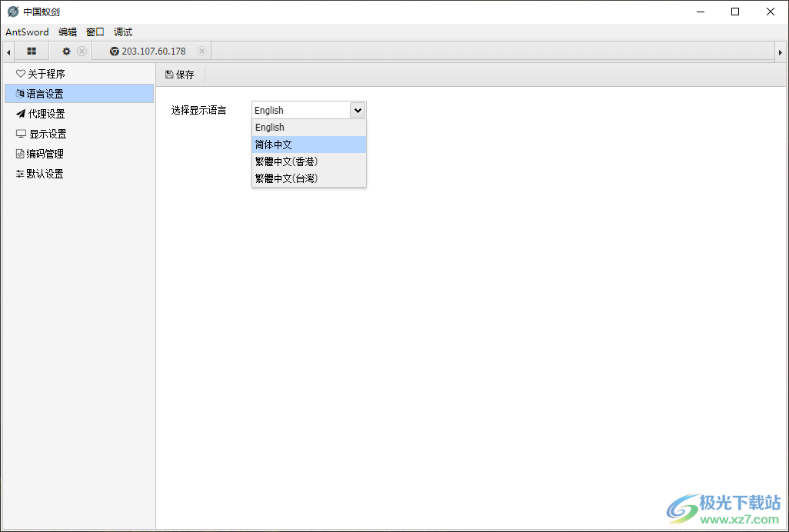Choose 繁體中文(香港) from the language list
The height and width of the screenshot is (532, 789).
309,161
